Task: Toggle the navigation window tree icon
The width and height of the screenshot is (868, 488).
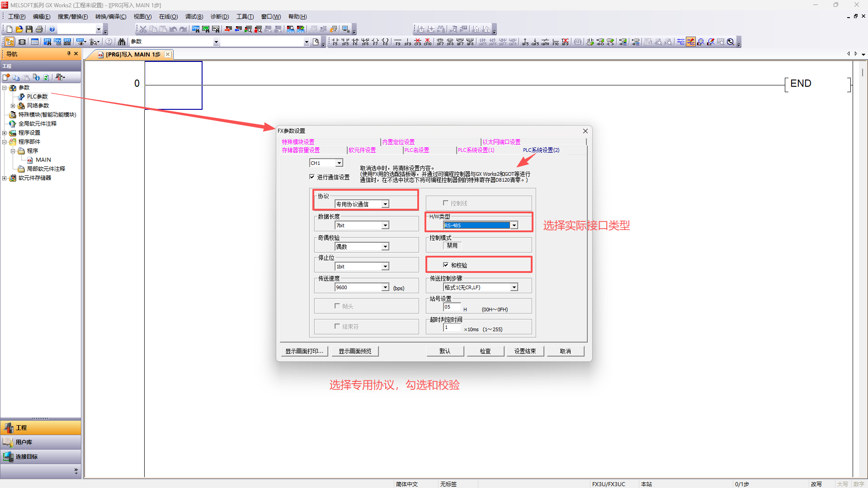Action: pyautogui.click(x=9, y=42)
